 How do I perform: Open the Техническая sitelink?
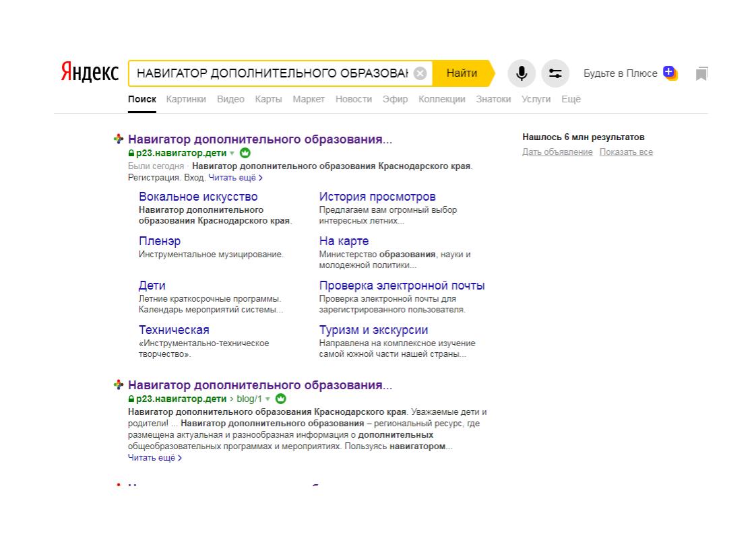[174, 330]
